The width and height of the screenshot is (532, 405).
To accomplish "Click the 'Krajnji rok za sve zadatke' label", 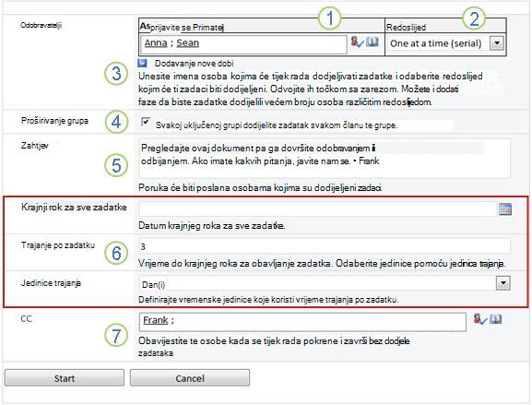I will 74,208.
